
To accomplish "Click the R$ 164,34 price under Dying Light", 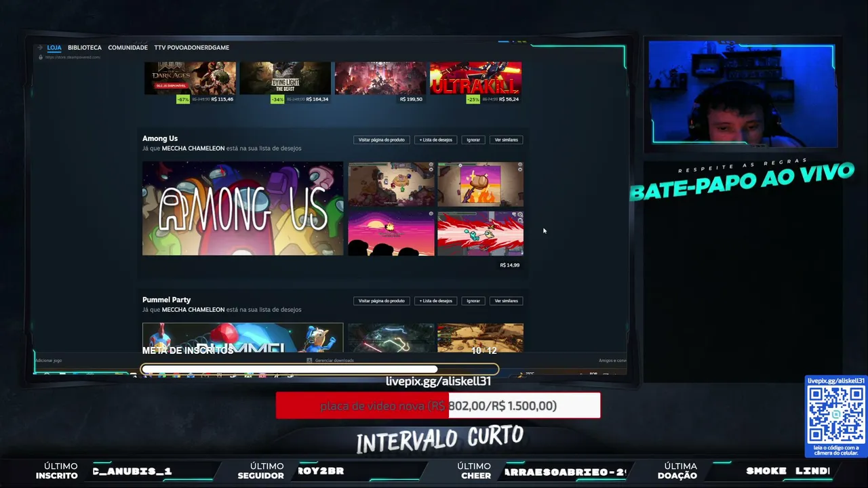I will click(x=317, y=99).
